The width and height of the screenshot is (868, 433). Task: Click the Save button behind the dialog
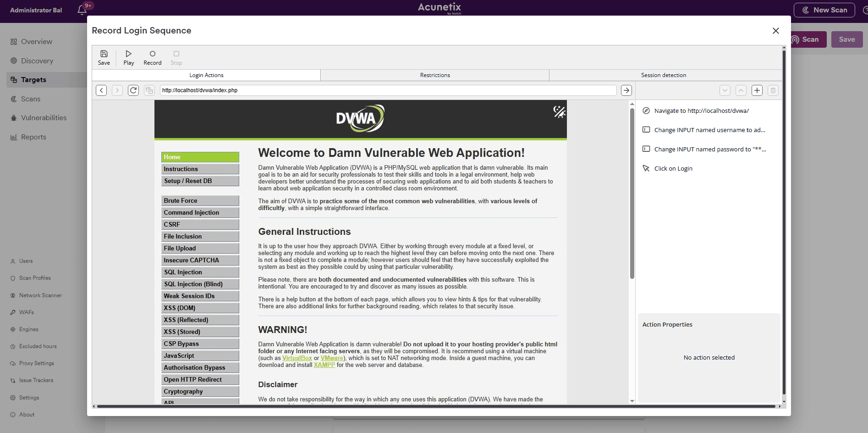click(x=847, y=39)
